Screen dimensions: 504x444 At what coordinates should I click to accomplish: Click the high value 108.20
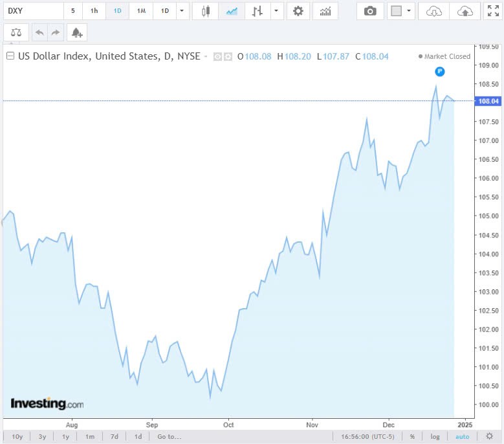click(x=298, y=56)
